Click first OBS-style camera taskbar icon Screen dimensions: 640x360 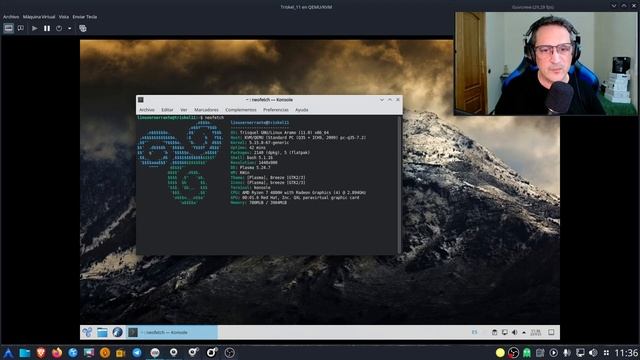pos(193,352)
